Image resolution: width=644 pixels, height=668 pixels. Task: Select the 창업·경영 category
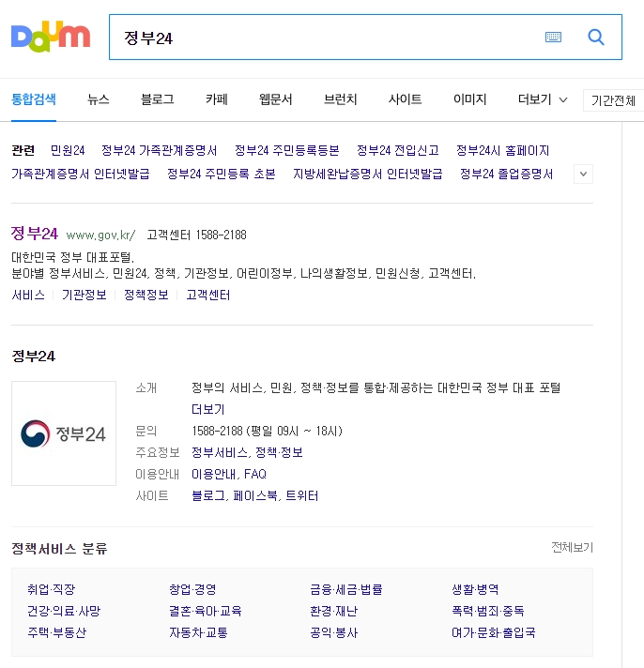(192, 589)
